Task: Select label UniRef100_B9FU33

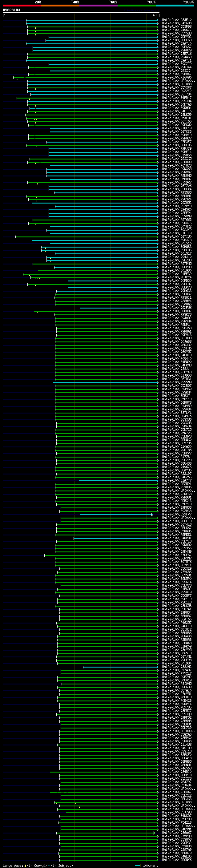Action: [x=177, y=507]
